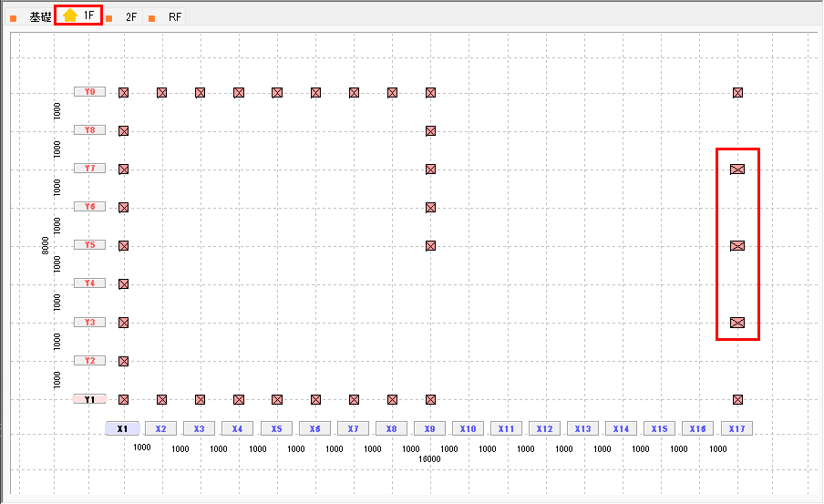Select column symbol at X5-Y1
Viewport: 824px width, 504px height.
[277, 399]
